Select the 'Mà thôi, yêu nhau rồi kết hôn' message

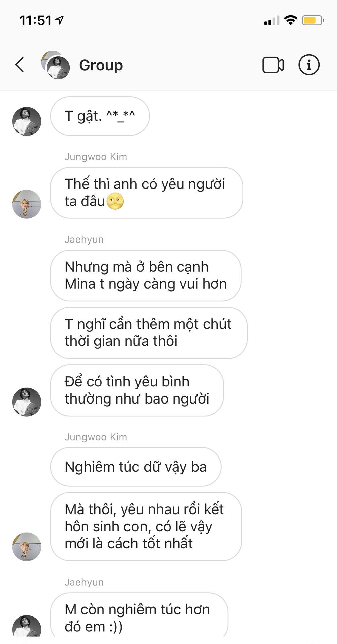point(146,527)
